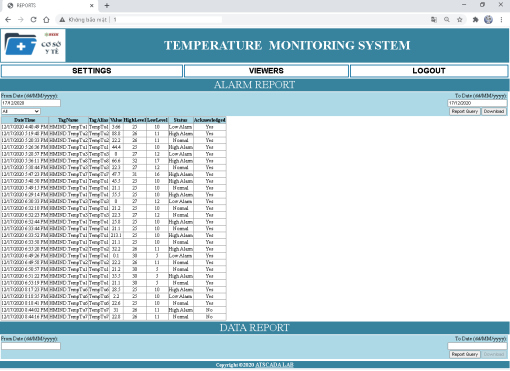The width and height of the screenshot is (510, 371).
Task: Click the No acknowledgment in the 8:44:02 PM row
Action: 209,310
